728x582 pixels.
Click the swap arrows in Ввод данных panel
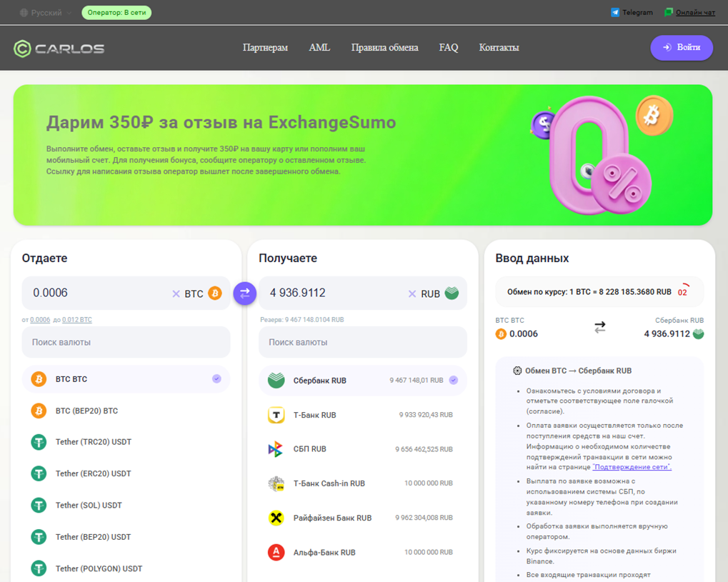pyautogui.click(x=600, y=328)
